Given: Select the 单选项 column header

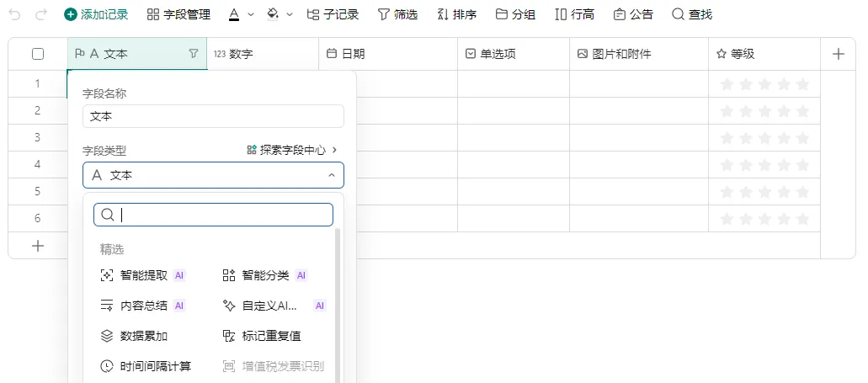Looking at the screenshot, I should (514, 54).
